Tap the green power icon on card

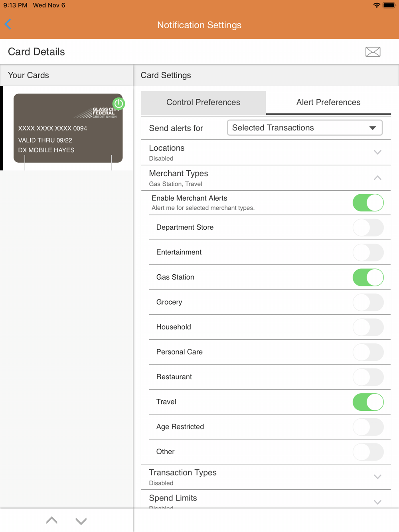[119, 104]
